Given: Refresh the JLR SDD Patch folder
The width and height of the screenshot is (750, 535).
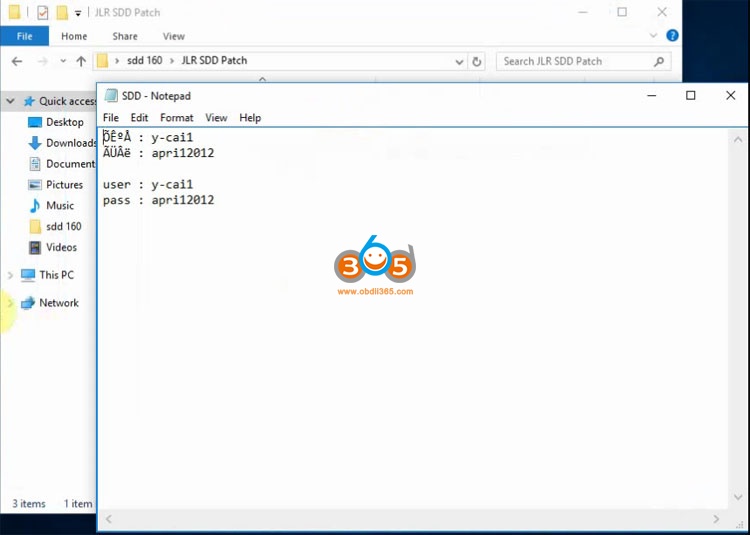Looking at the screenshot, I should (x=476, y=62).
